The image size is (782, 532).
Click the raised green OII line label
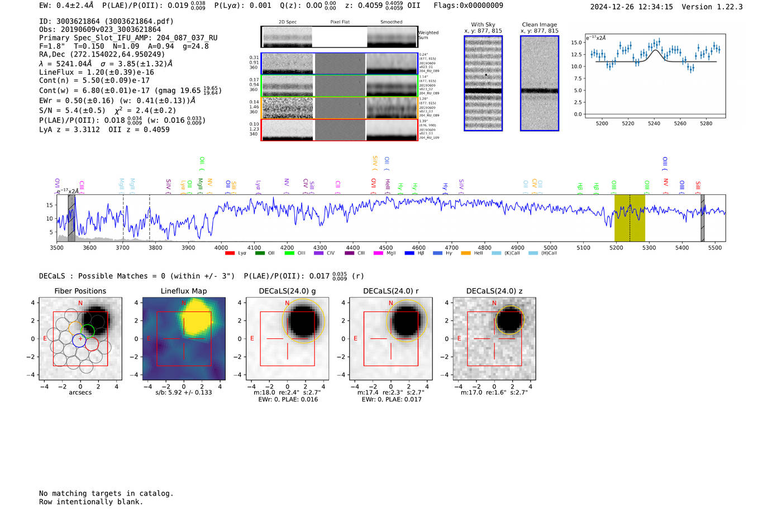[202, 164]
